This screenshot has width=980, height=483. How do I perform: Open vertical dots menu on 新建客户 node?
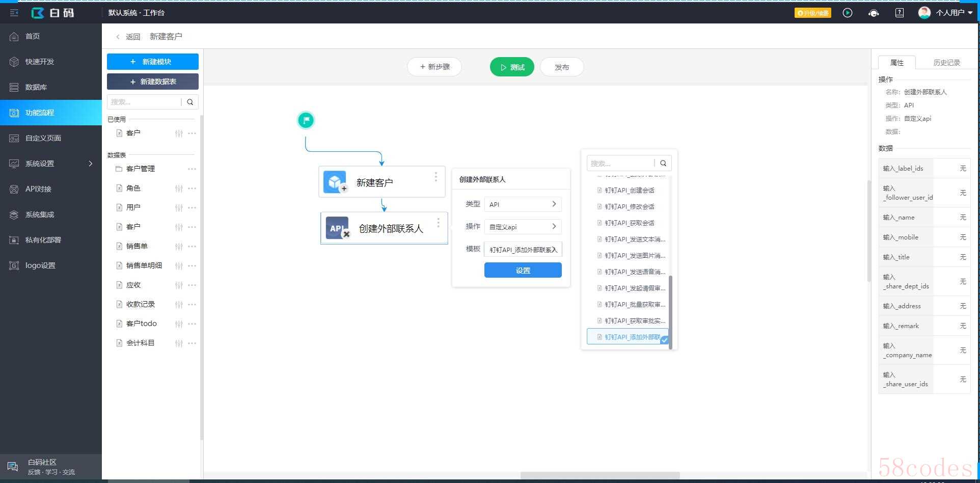pos(436,176)
